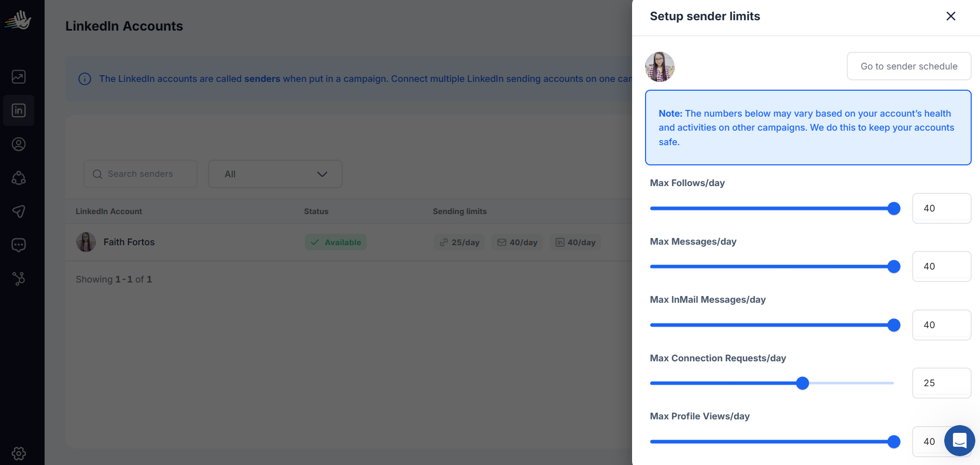Click the Max Follows/day number field
980x465 pixels.
coord(942,208)
